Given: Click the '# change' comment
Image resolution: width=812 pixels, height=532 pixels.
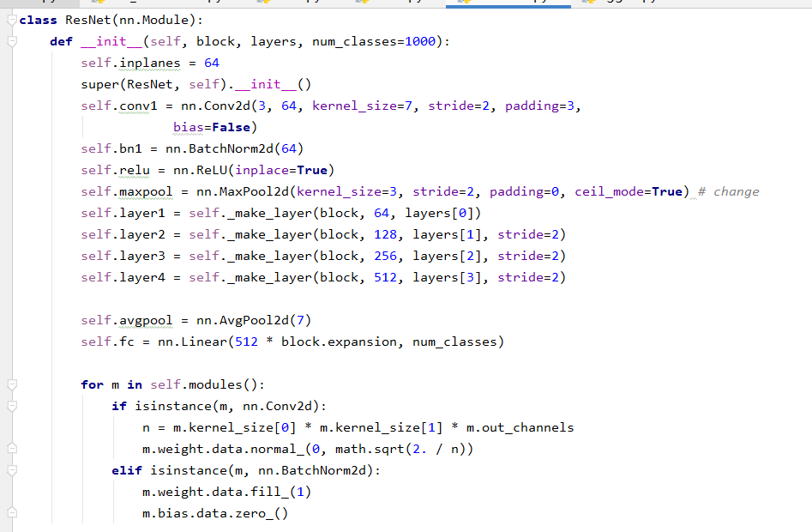Looking at the screenshot, I should click(x=728, y=191).
